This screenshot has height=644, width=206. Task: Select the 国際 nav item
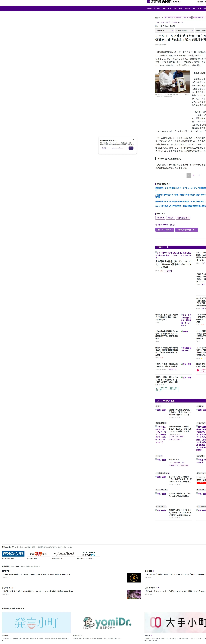194,8
